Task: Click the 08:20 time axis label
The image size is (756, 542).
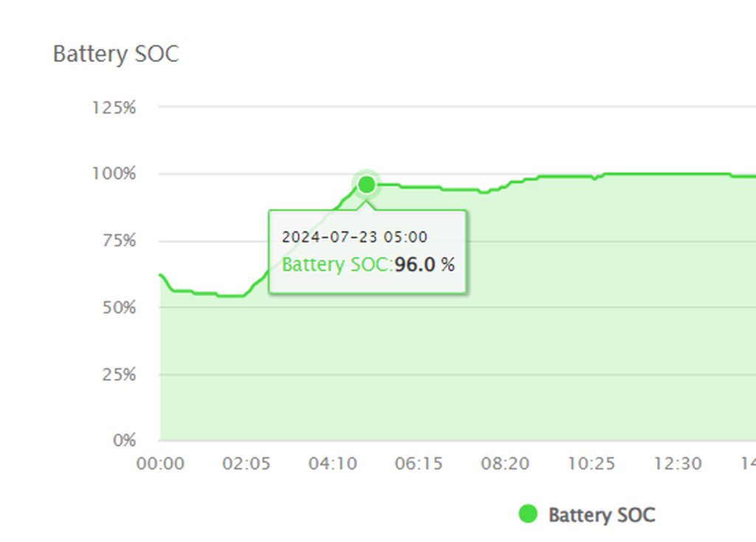Action: [505, 464]
